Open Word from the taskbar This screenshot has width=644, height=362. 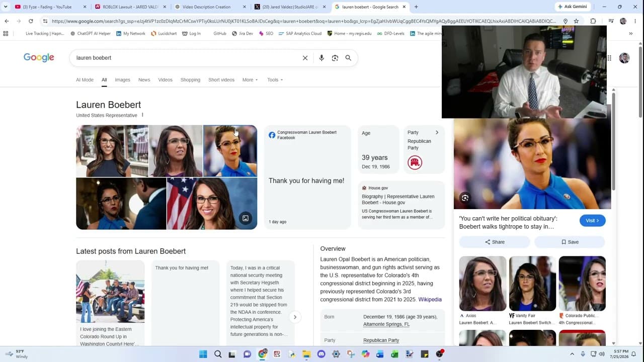(380, 354)
